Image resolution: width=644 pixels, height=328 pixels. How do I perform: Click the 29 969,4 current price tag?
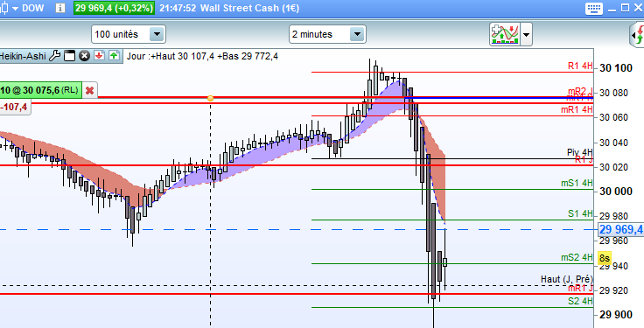click(621, 229)
